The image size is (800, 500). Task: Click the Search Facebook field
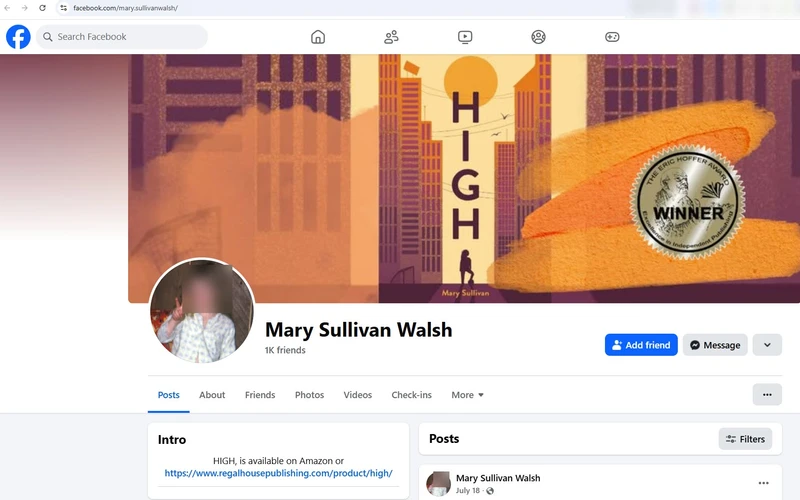122,37
